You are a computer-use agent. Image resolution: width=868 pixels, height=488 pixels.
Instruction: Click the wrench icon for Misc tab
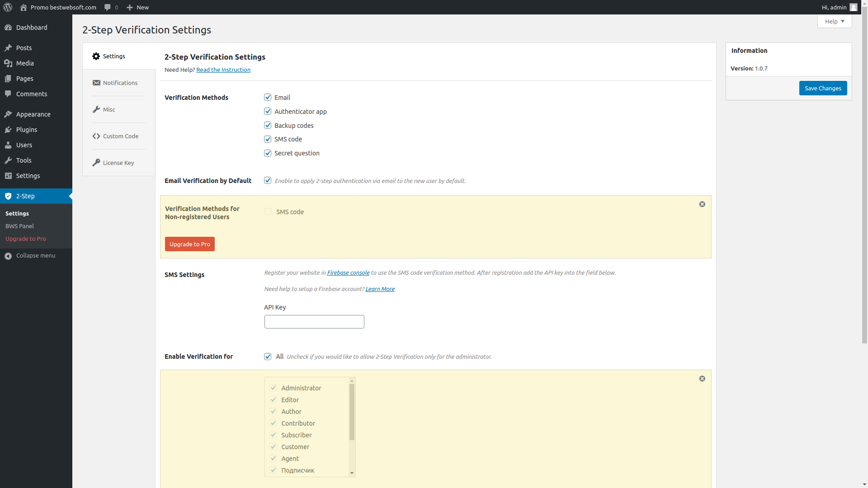point(96,109)
